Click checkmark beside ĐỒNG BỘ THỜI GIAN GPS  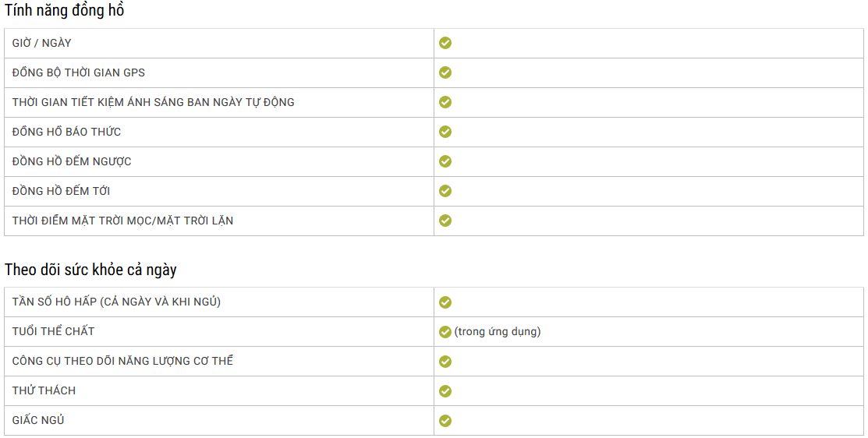pos(445,72)
